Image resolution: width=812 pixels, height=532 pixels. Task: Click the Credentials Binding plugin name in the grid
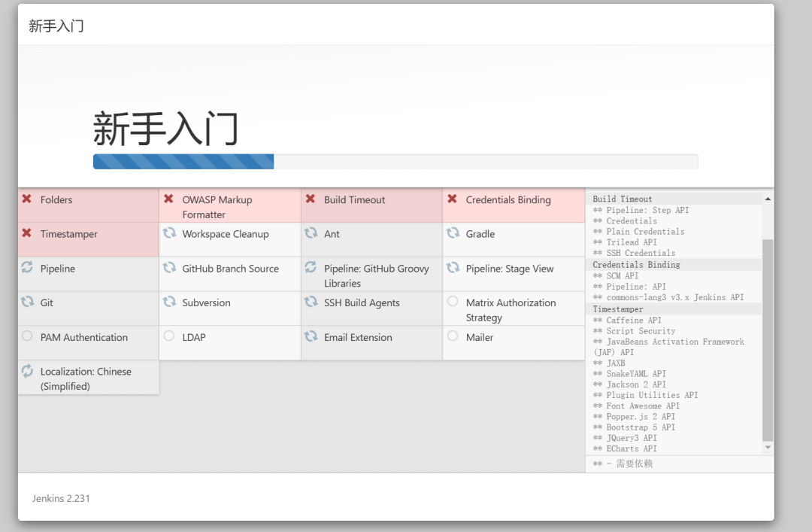click(x=508, y=199)
